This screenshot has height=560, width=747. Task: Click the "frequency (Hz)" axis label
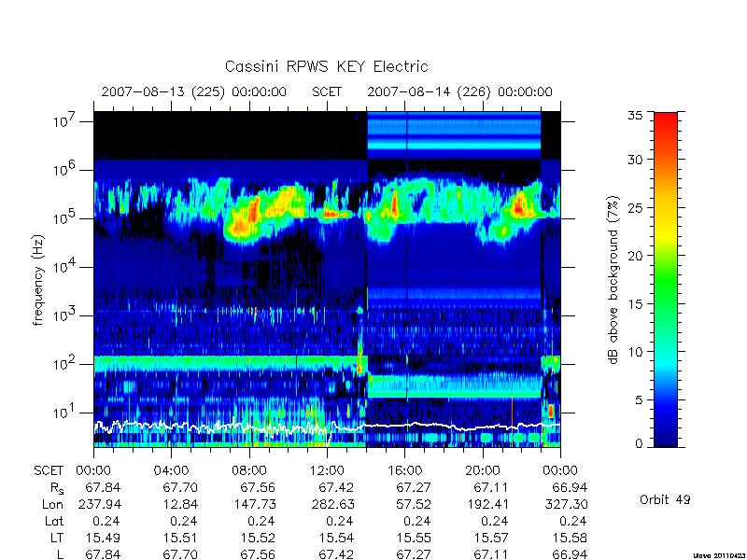coord(38,281)
